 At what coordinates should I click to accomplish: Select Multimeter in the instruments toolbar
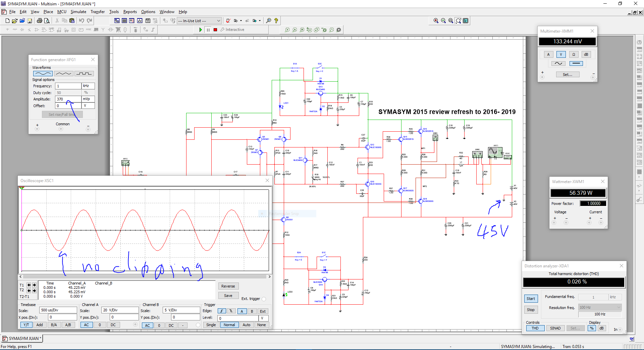639,42
